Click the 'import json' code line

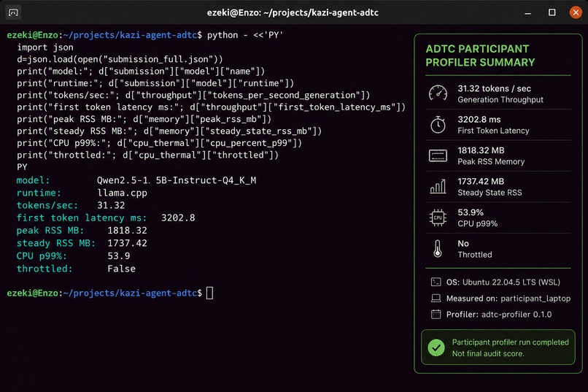[45, 47]
